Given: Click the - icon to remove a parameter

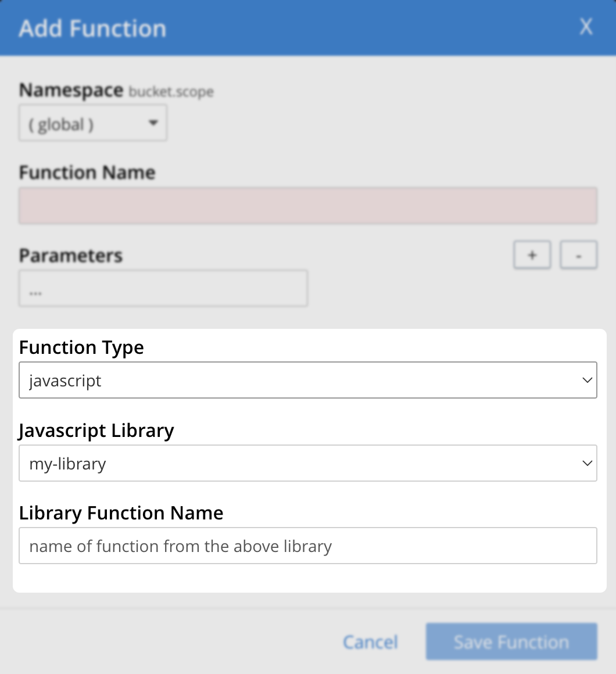Looking at the screenshot, I should pyautogui.click(x=578, y=254).
